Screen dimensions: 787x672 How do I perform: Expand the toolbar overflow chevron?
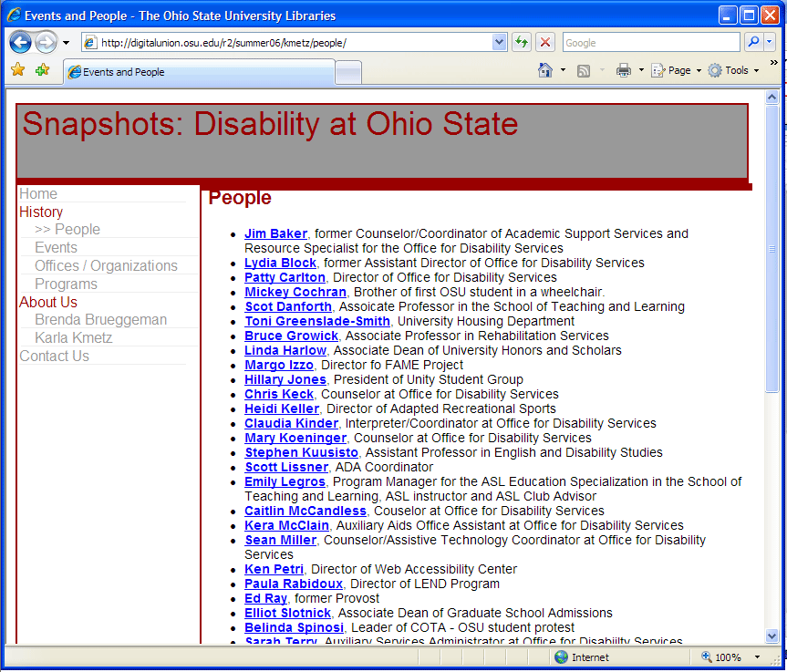point(774,63)
